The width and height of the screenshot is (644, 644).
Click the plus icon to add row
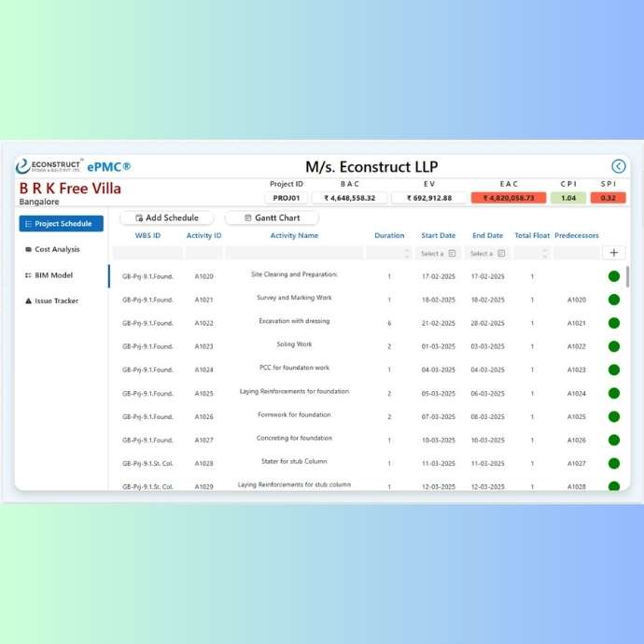click(x=613, y=253)
